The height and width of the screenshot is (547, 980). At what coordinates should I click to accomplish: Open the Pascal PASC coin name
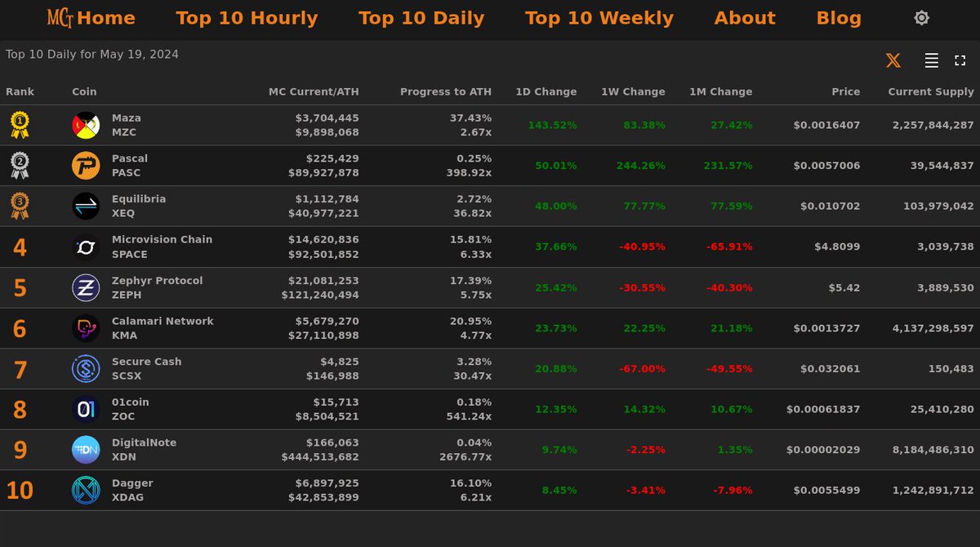130,166
